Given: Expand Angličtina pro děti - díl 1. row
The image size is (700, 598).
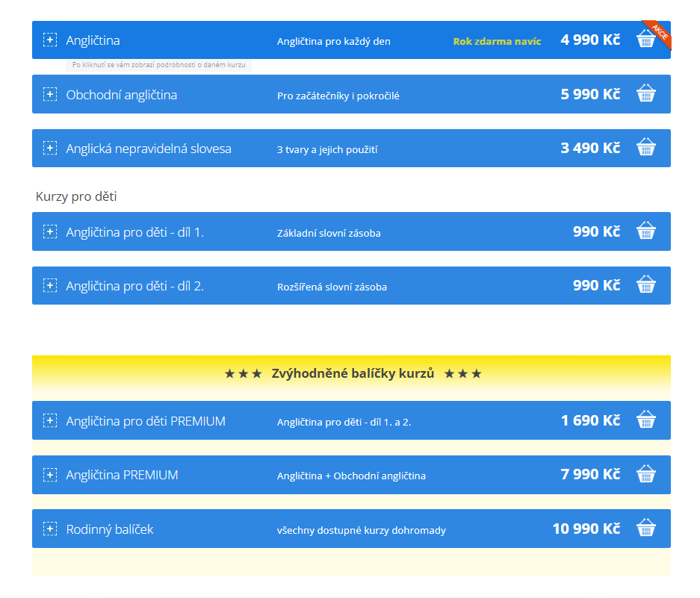Looking at the screenshot, I should pyautogui.click(x=50, y=232).
